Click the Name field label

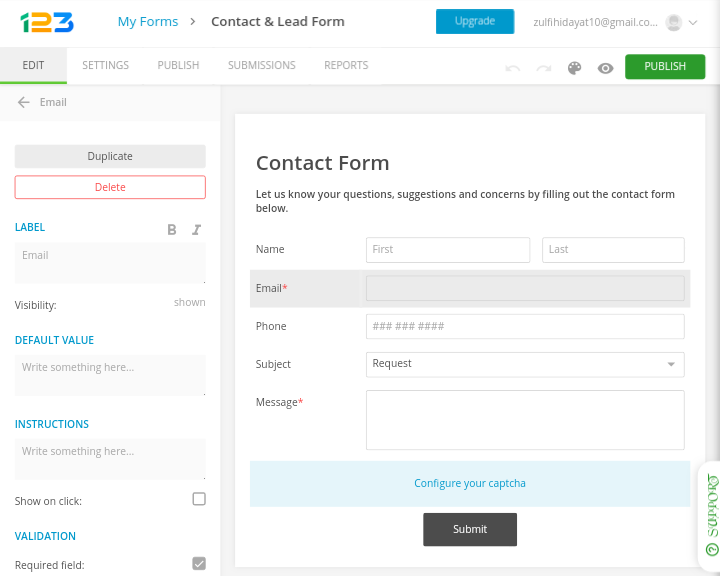[x=270, y=249]
